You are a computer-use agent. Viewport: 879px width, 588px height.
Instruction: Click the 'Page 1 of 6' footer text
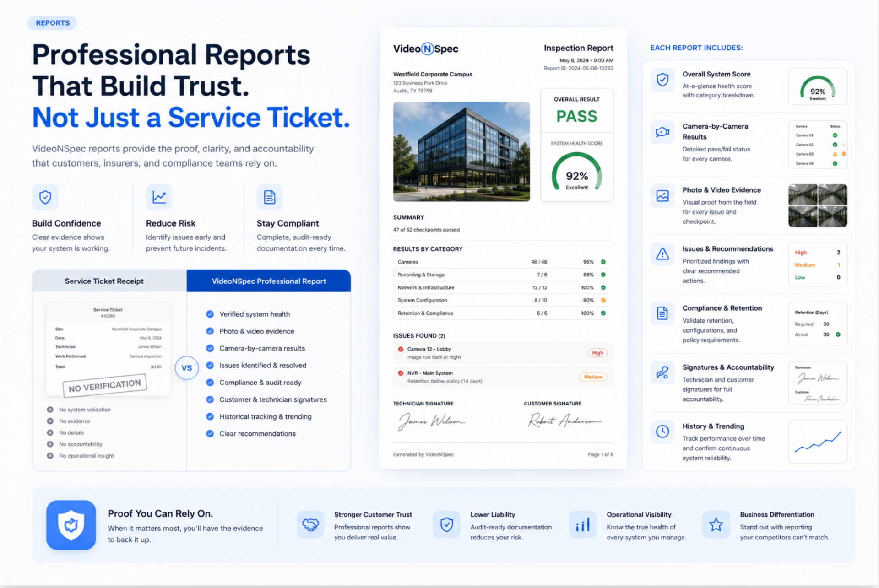click(601, 454)
